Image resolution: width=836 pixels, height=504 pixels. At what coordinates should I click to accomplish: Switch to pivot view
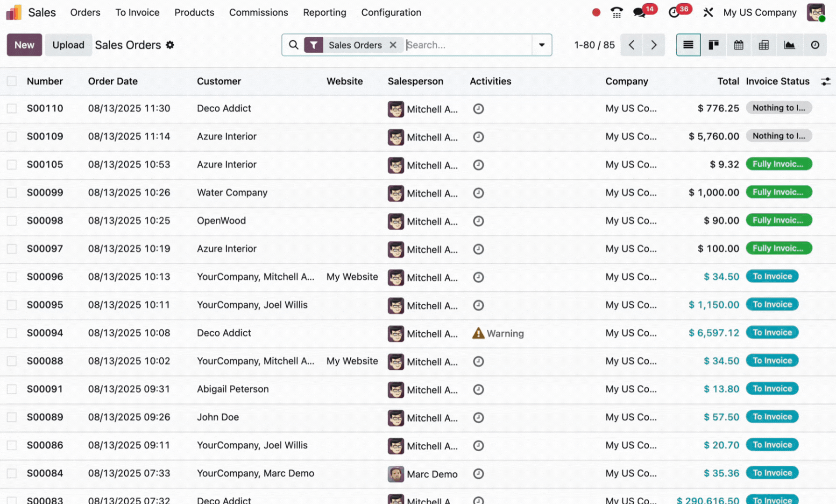click(764, 45)
